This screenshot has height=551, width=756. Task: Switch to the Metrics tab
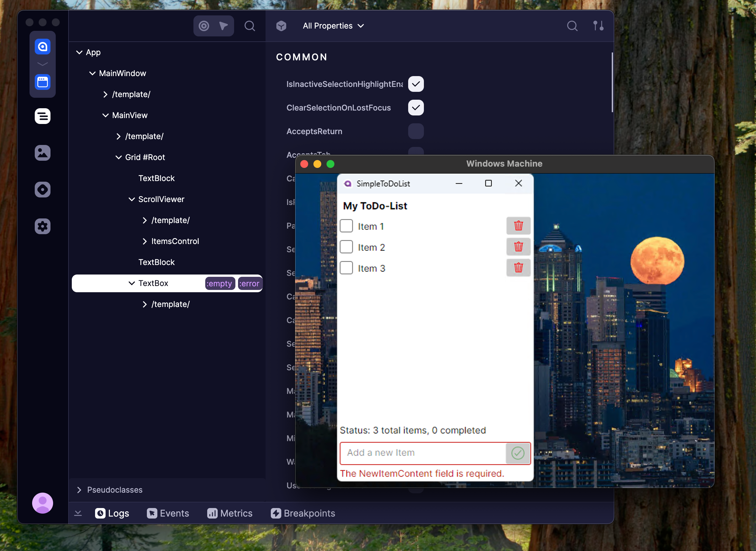(230, 513)
